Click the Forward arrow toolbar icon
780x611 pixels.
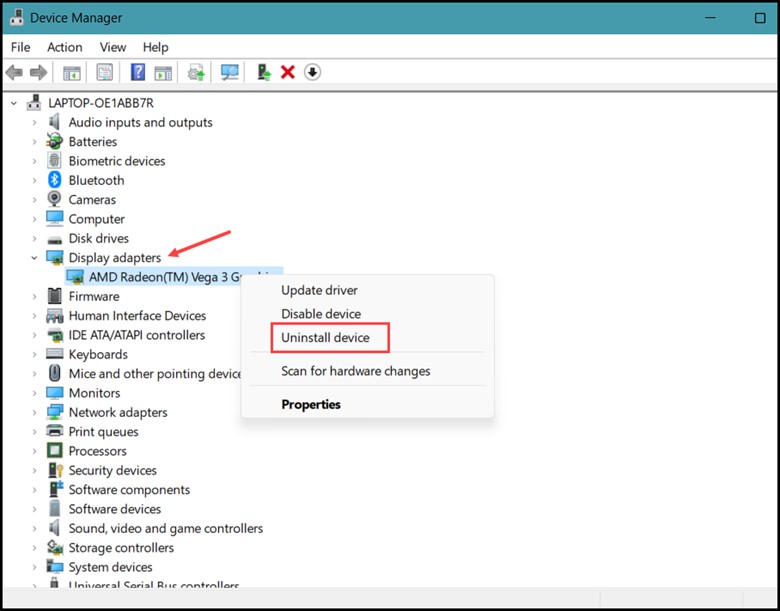click(x=38, y=73)
